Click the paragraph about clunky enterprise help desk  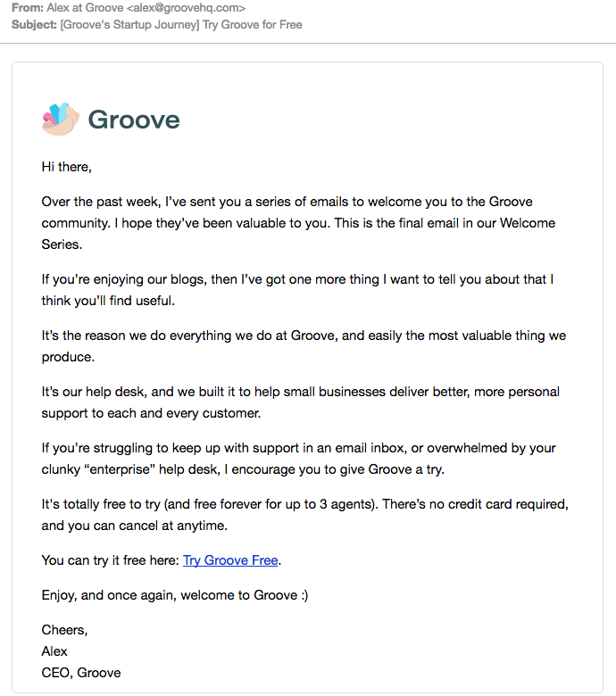pyautogui.click(x=298, y=459)
